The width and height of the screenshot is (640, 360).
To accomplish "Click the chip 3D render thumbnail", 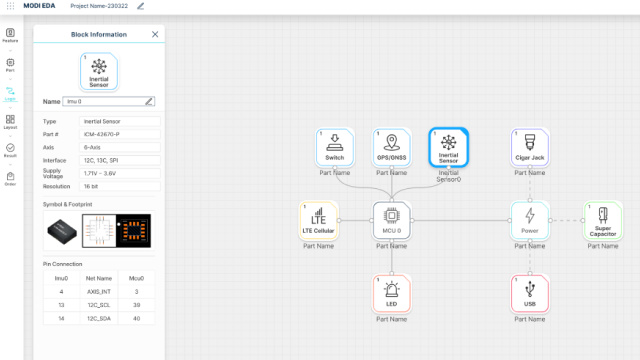I will tap(62, 231).
